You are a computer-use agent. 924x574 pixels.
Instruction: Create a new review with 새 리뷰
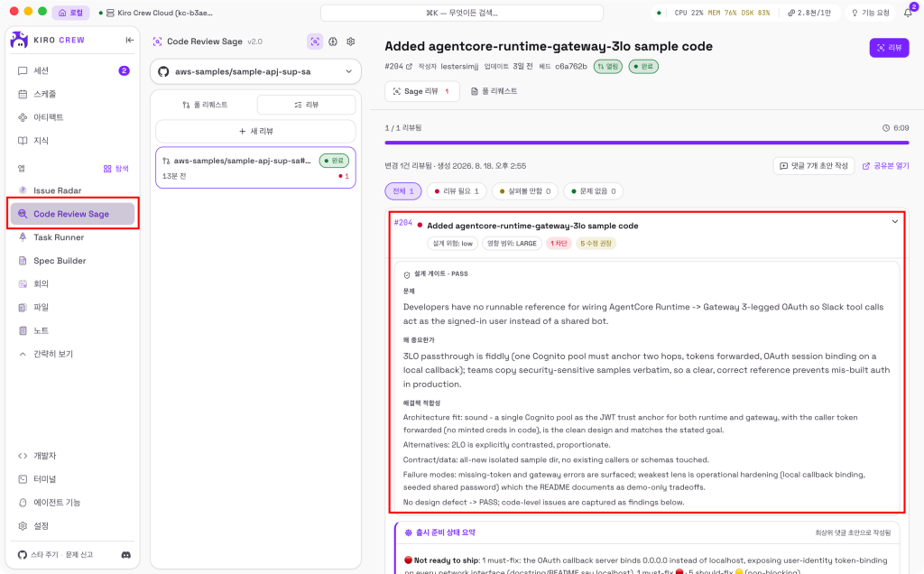(x=255, y=131)
